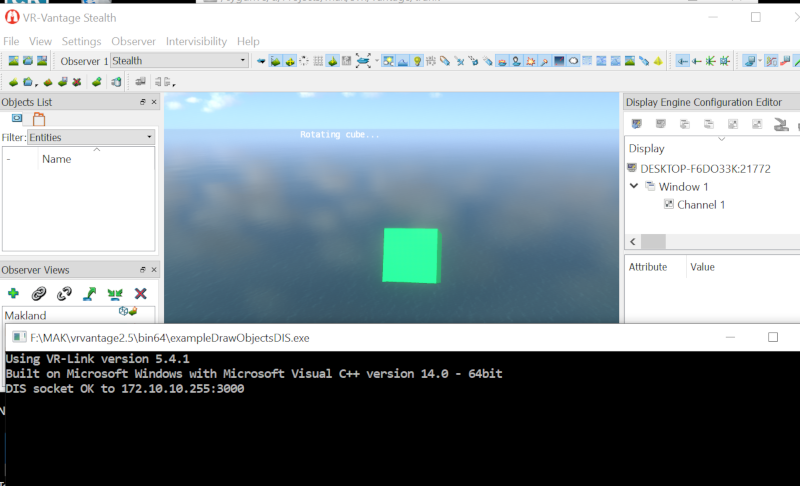This screenshot has width=800, height=486.
Task: Click the green starburst with red line icon
Action: (711, 61)
